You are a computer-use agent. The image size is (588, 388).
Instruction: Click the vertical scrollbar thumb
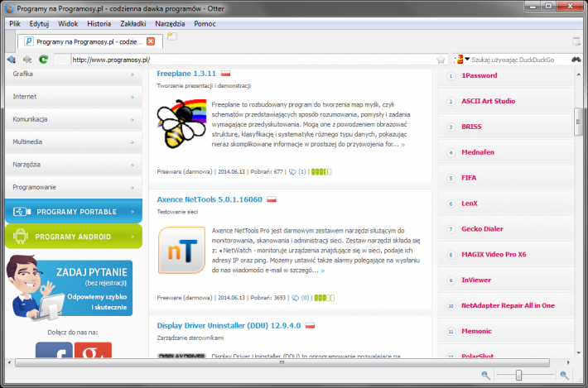[578, 122]
